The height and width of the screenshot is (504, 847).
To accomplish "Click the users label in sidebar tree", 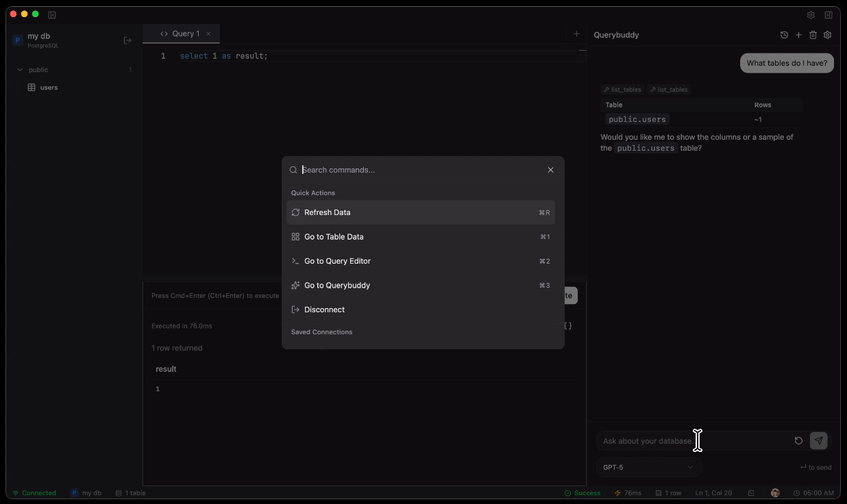I will [49, 88].
